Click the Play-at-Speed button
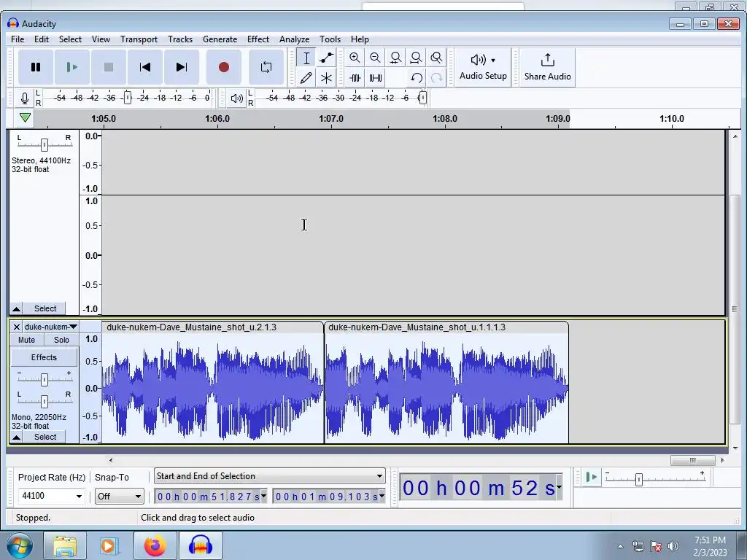This screenshot has height=560, width=747. pos(591,477)
